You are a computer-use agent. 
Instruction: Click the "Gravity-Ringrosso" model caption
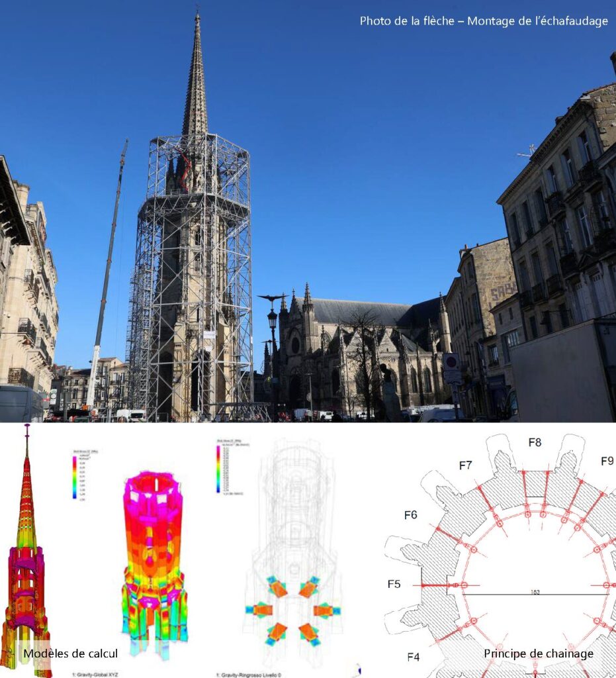(x=248, y=675)
